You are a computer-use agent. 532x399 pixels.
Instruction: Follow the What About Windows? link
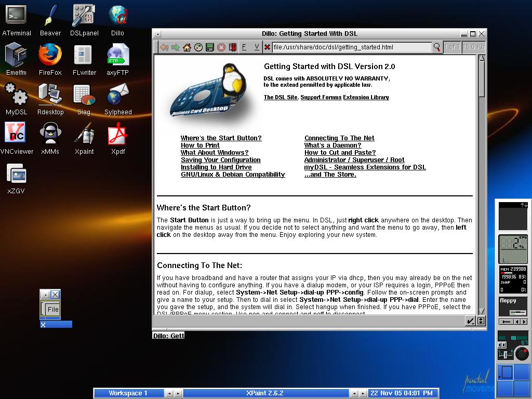[x=215, y=152]
